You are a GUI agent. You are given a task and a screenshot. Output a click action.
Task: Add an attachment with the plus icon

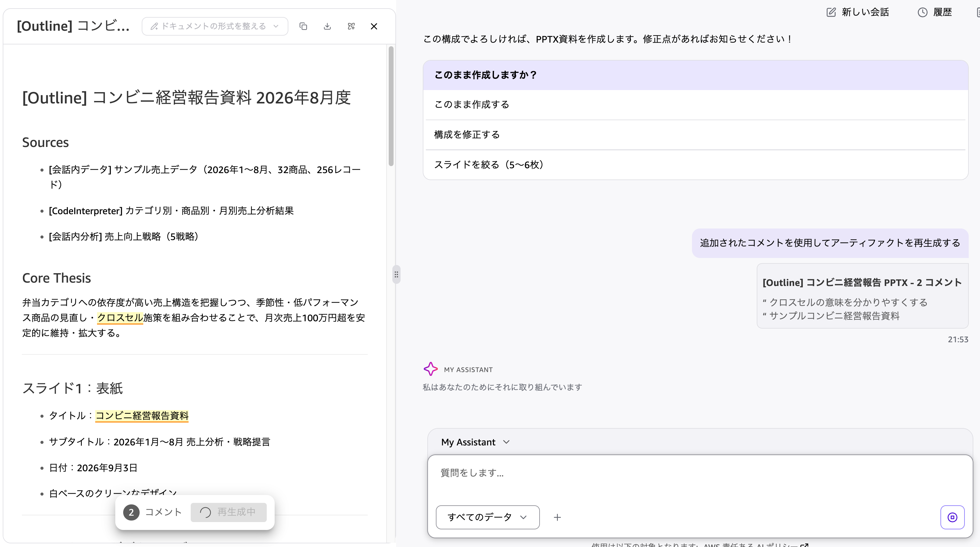(x=557, y=517)
